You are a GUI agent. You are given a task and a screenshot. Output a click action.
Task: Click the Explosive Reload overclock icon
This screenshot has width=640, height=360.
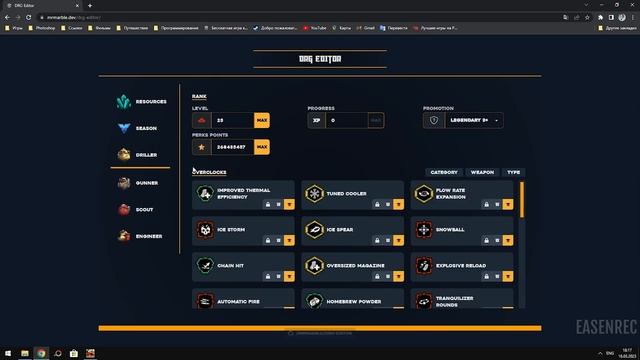(x=424, y=265)
